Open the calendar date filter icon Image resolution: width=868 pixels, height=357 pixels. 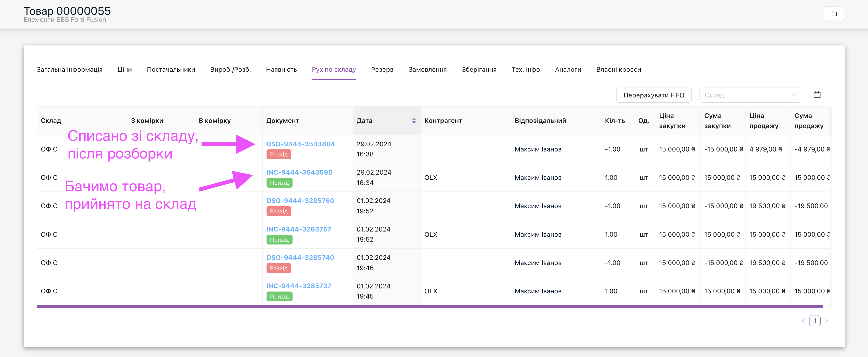point(817,95)
